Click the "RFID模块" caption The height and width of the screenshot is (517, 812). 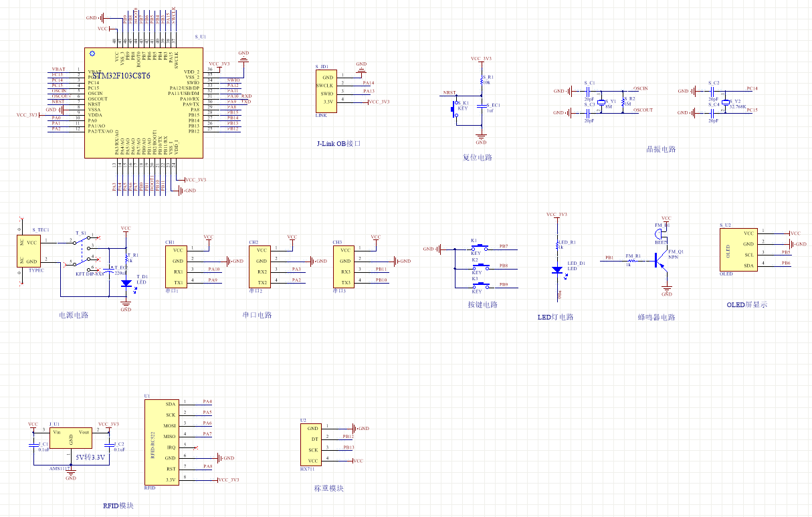click(x=118, y=506)
